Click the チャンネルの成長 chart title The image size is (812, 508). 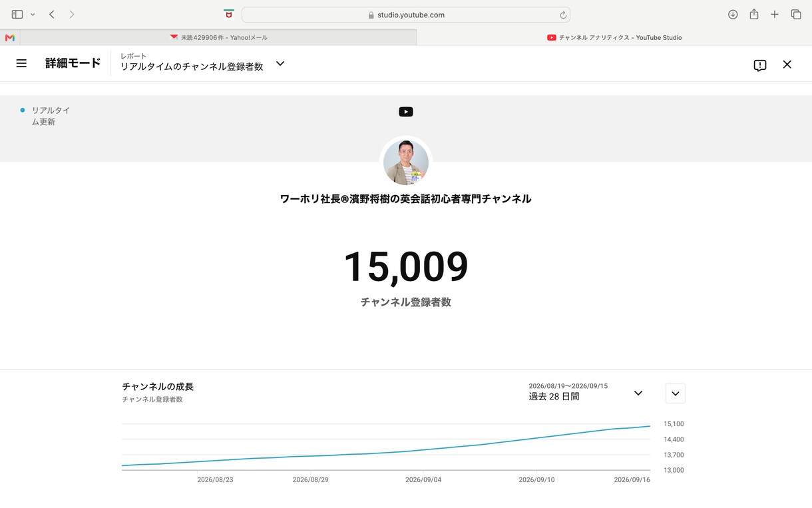click(x=158, y=387)
